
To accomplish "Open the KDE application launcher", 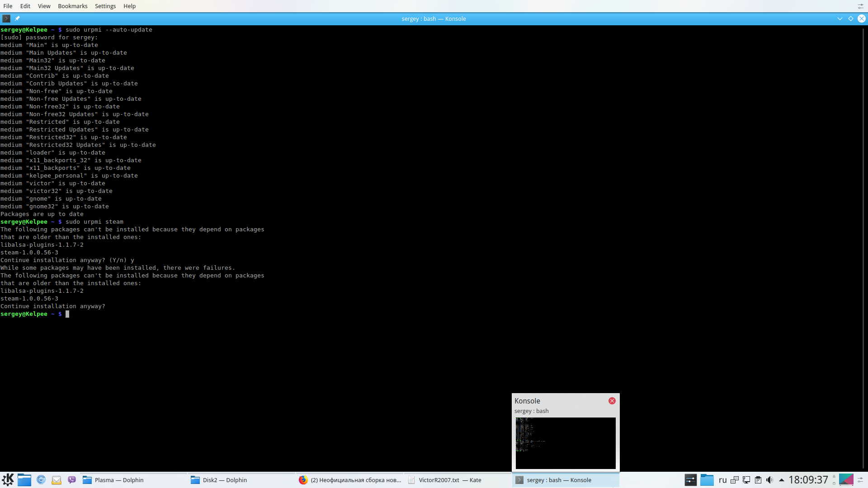I will (8, 479).
